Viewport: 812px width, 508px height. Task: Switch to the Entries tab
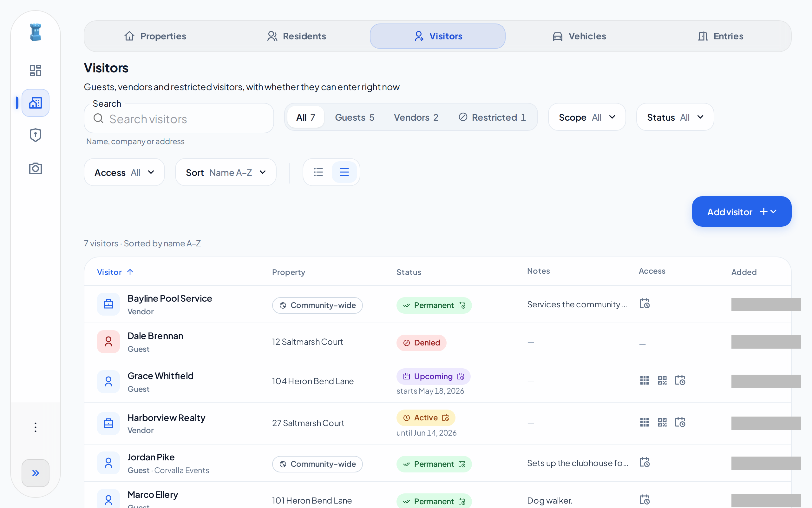click(x=720, y=36)
